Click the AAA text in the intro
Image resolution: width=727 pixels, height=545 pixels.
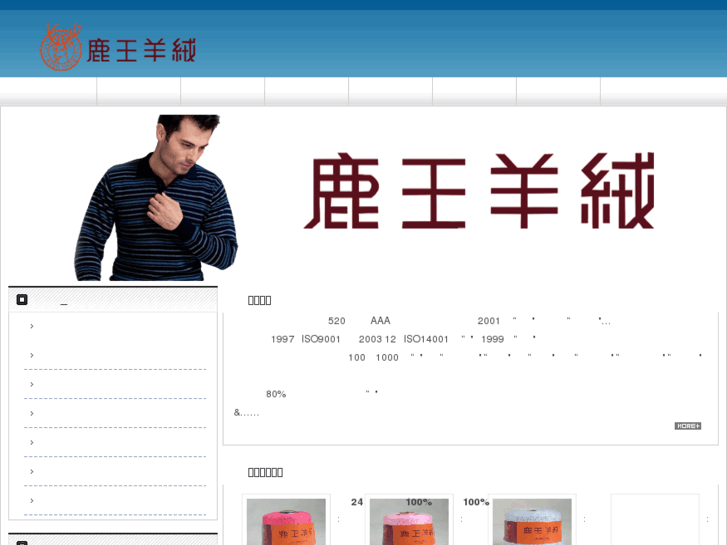380,321
